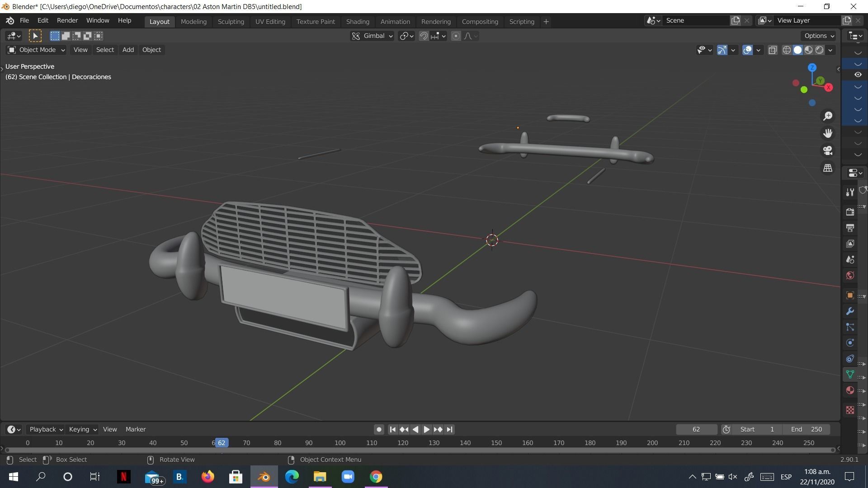Viewport: 868px width, 488px height.
Task: Open the gizmo options dropdown arrow
Action: click(733, 50)
